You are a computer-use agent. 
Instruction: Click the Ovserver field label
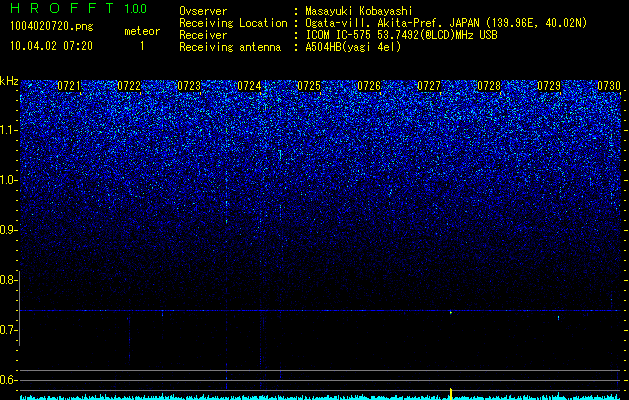tap(203, 11)
